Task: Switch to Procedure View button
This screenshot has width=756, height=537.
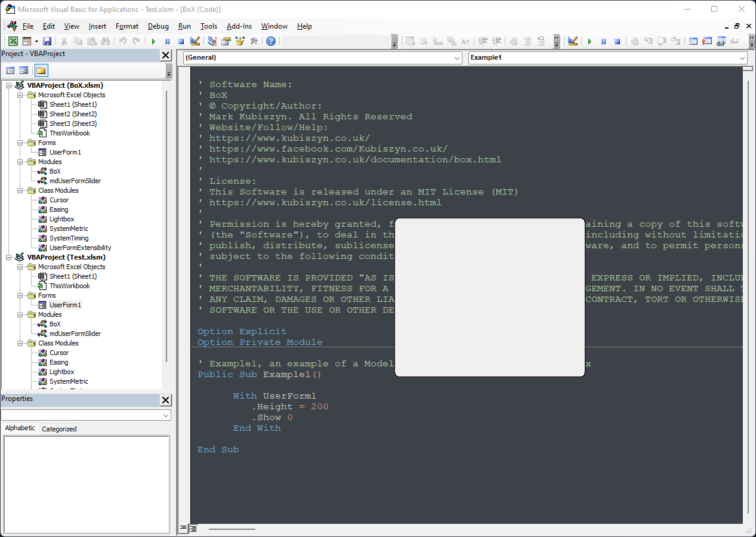Action: pyautogui.click(x=184, y=528)
